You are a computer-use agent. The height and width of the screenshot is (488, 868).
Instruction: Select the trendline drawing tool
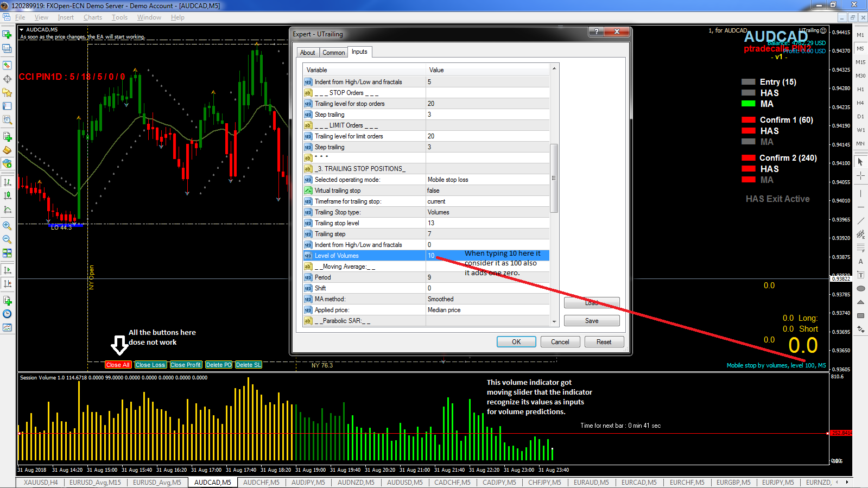coord(860,221)
